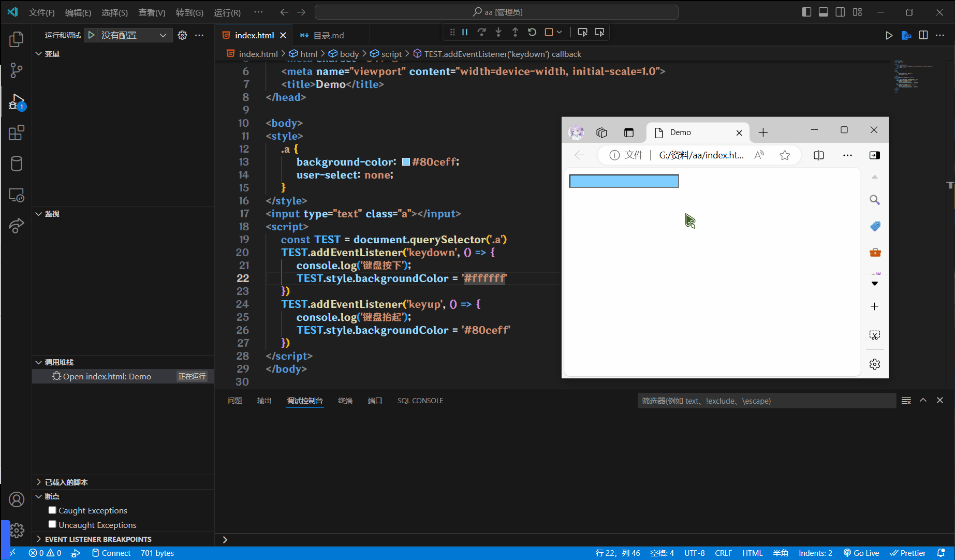Open the Run and Debug view
Screen dimensions: 955x560
[x=17, y=101]
